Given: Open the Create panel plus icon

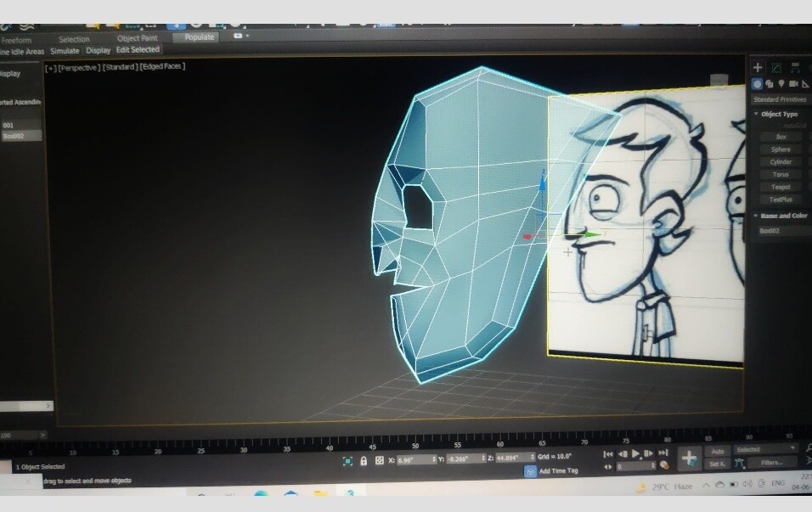Looking at the screenshot, I should pyautogui.click(x=757, y=66).
